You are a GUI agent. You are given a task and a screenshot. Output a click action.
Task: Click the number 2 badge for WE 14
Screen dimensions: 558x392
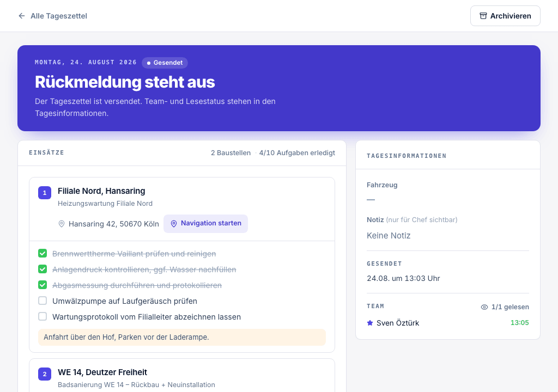[x=45, y=374]
